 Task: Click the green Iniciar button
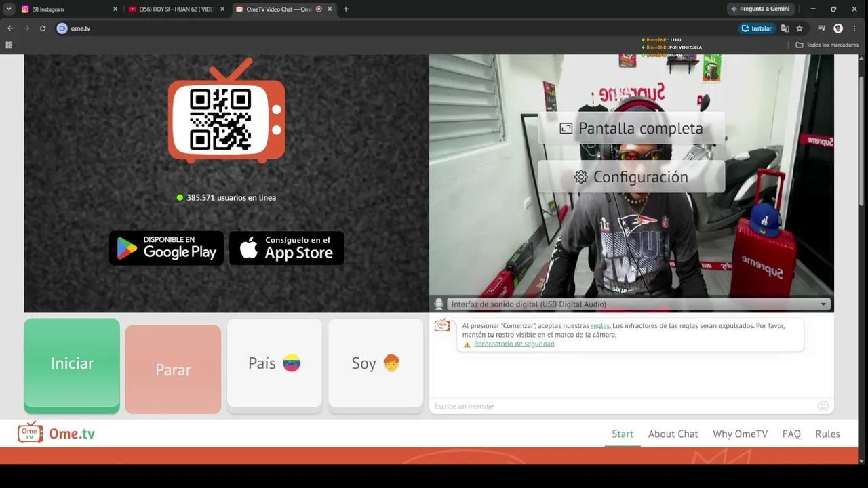click(72, 365)
